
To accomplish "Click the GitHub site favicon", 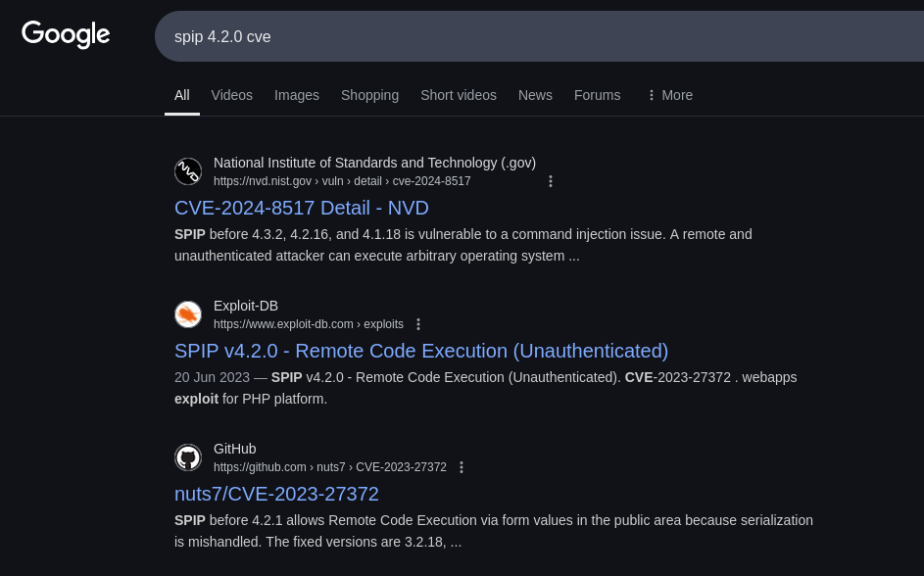I will (188, 457).
